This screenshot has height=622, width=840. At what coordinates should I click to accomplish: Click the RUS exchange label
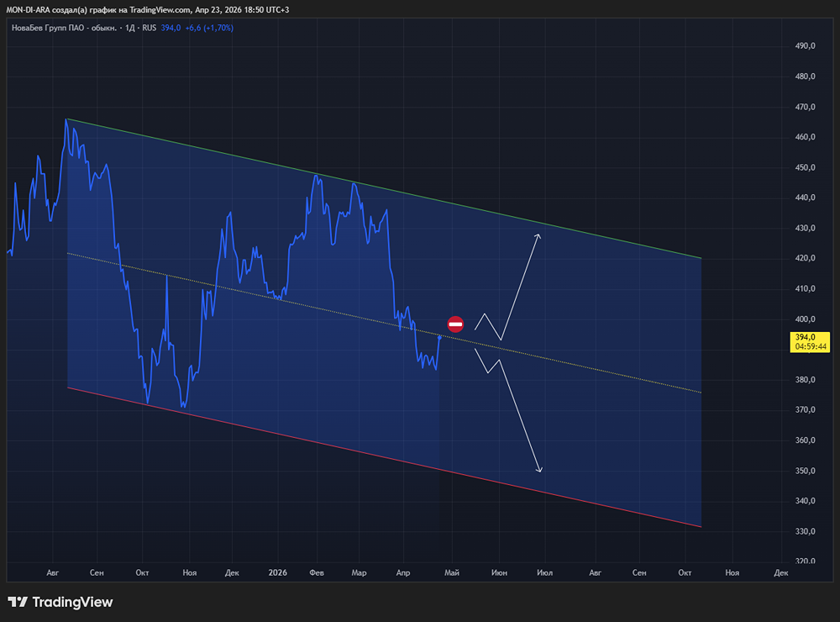(x=150, y=28)
